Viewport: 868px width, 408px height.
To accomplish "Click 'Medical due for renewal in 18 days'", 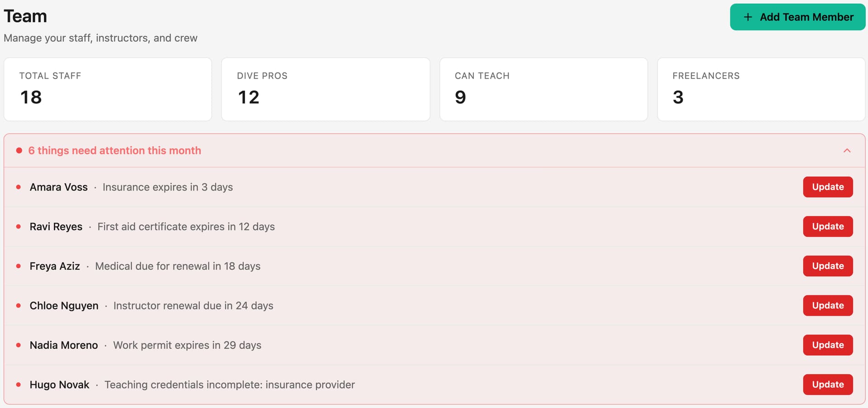I will (x=178, y=266).
